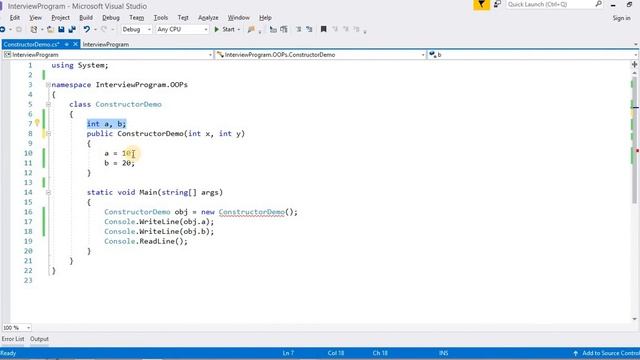This screenshot has height=360, width=640.
Task: Open the Project menu
Action: 60,18
